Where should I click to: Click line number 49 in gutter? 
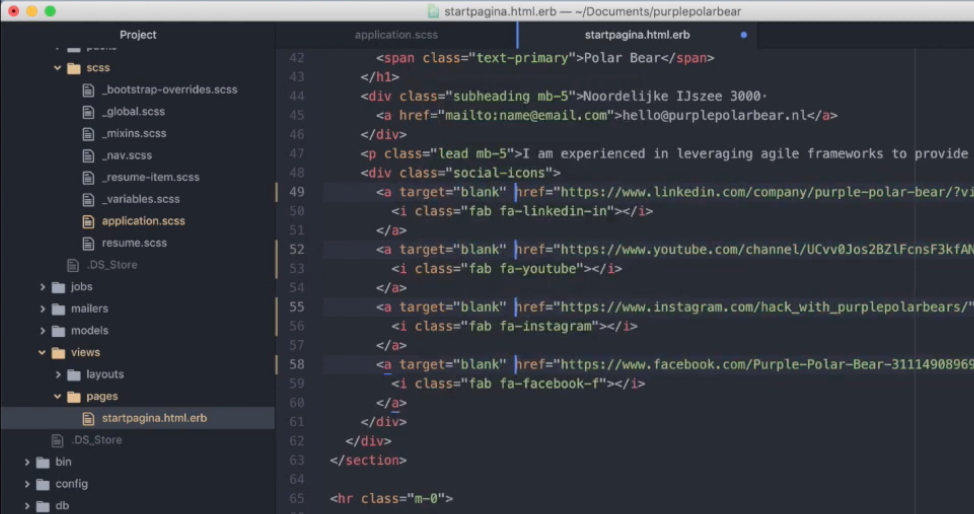(x=297, y=192)
